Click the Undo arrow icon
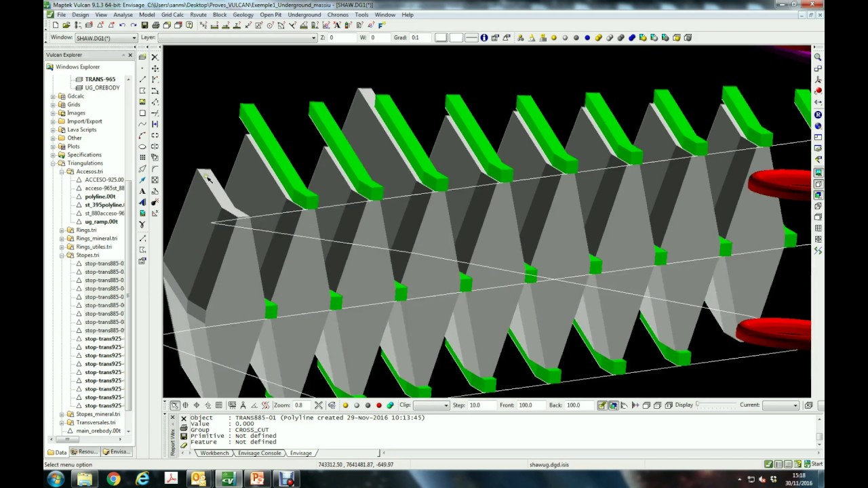The width and height of the screenshot is (868, 488). pos(122,25)
